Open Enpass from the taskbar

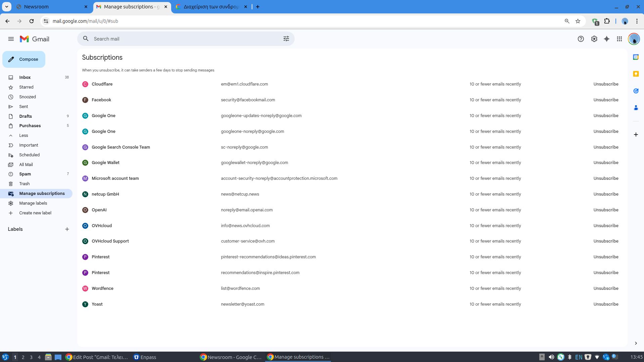(x=145, y=357)
